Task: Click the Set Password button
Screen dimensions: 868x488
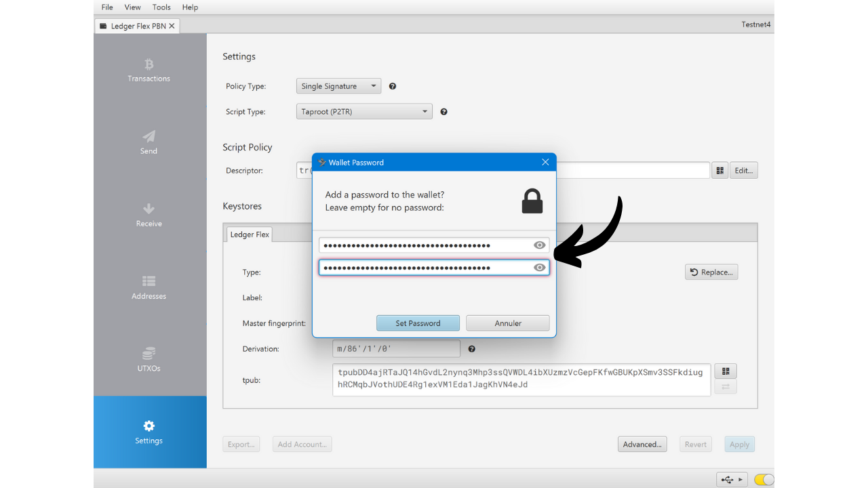Action: coord(418,323)
